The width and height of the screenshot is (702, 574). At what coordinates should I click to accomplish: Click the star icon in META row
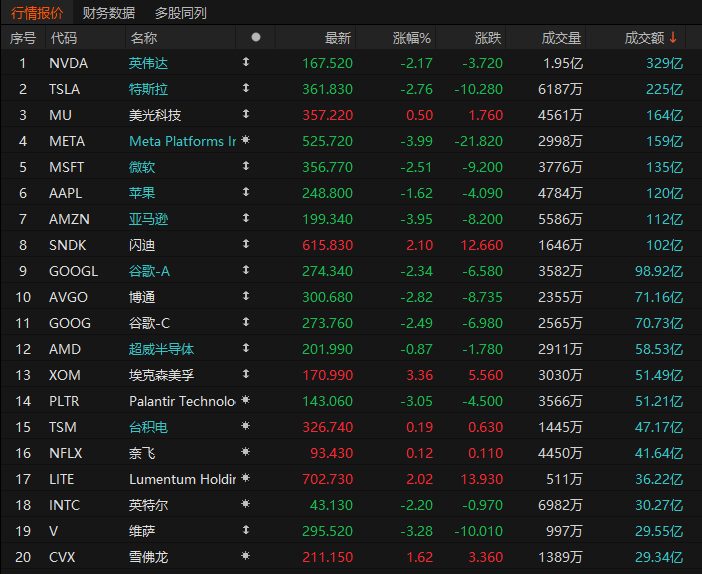tap(245, 140)
